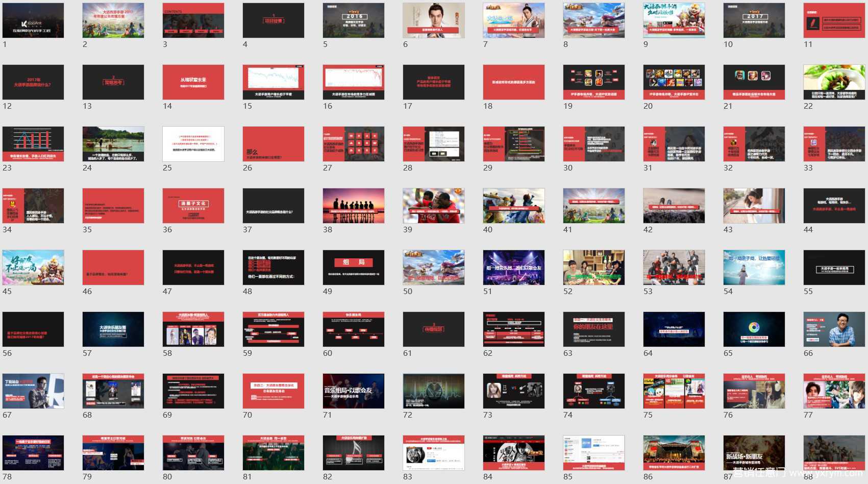Select slide 19 thumbnail
Image resolution: width=868 pixels, height=484 pixels.
(594, 82)
